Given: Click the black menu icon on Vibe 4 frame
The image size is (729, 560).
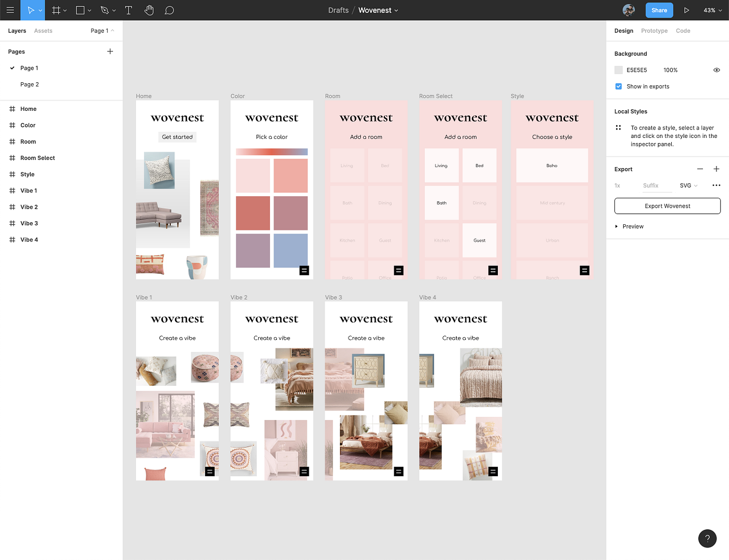Looking at the screenshot, I should [493, 472].
